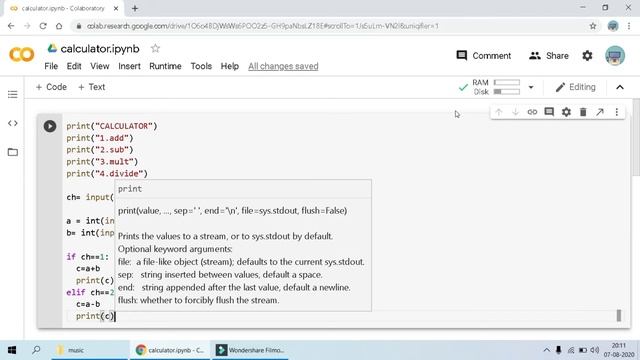
Task: Open the table of contents sidebar icon
Action: pyautogui.click(x=13, y=95)
